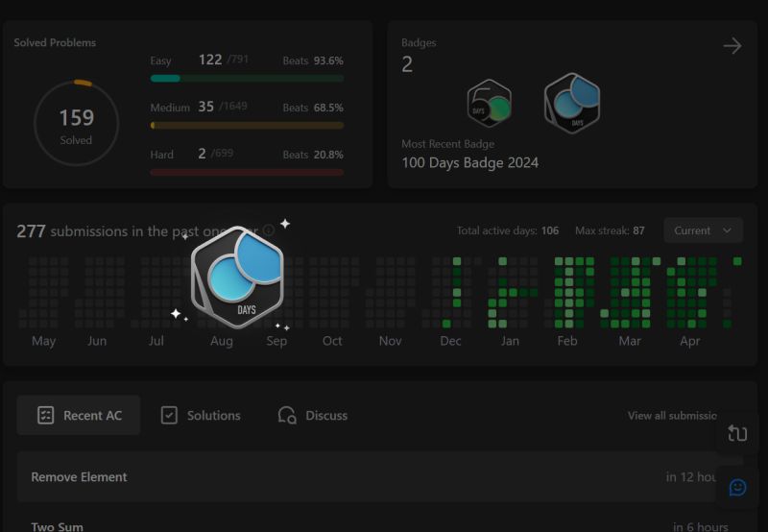Open the Two Sum problem

pyautogui.click(x=57, y=526)
